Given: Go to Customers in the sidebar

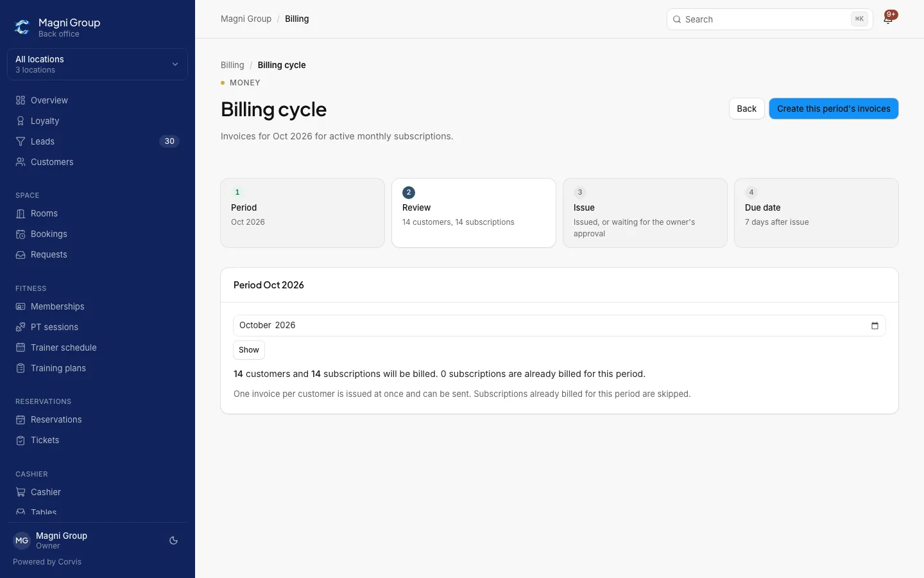Looking at the screenshot, I should (x=98, y=162).
